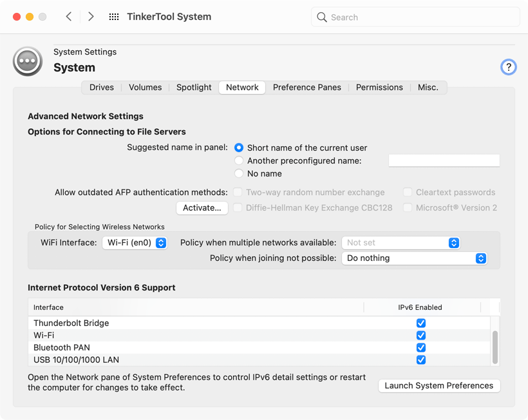The image size is (528, 420).
Task: Click the back navigation arrow
Action: (69, 17)
